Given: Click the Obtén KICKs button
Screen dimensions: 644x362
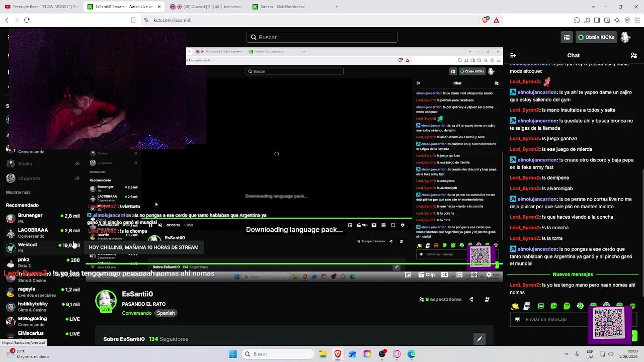Looking at the screenshot, I should click(x=596, y=37).
